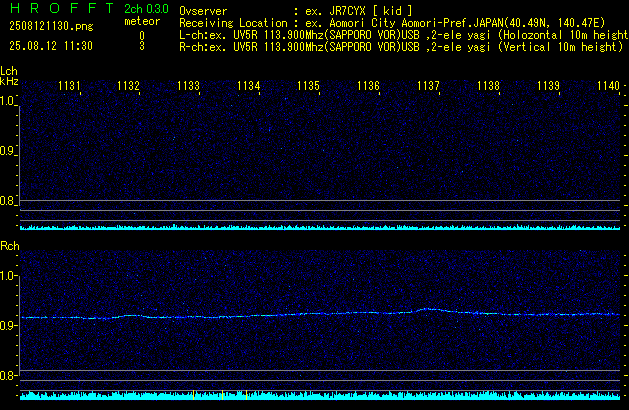
Task: Click the '2ch 0.3.0' version label
Action: coord(146,9)
